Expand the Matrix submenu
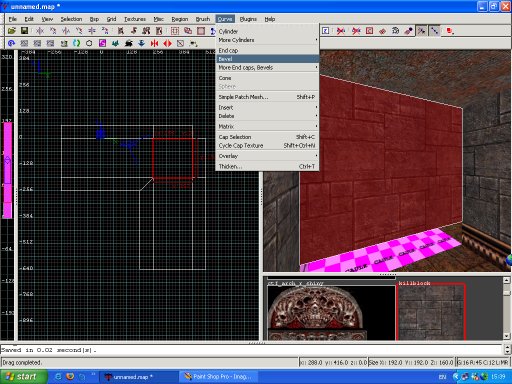Image resolution: width=512 pixels, height=384 pixels. (x=267, y=126)
